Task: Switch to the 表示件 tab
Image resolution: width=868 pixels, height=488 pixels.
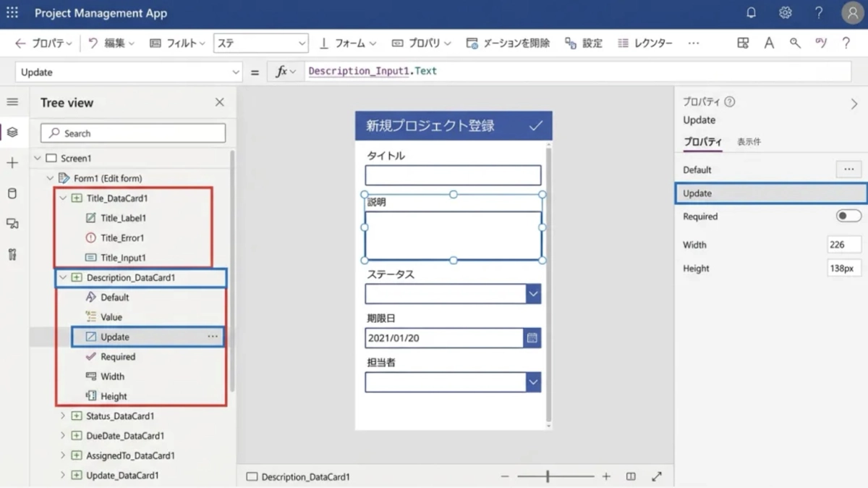Action: click(x=749, y=142)
